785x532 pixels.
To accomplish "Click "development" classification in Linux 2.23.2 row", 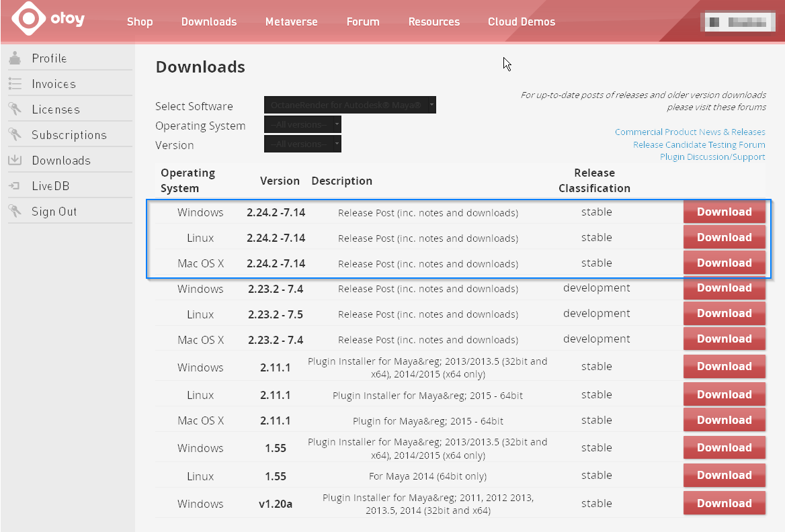I will point(597,313).
